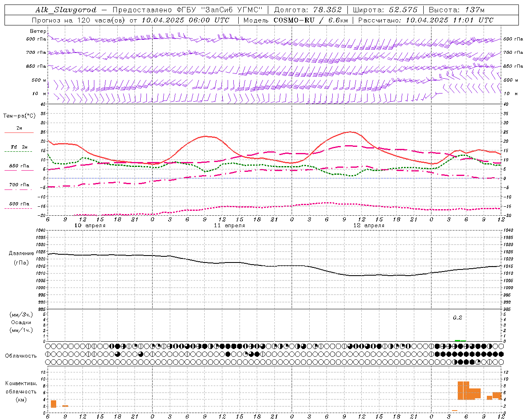Viewport: 525px width, 420px height.
Task: Click the '2м' red temperature legend entry
Action: tap(19, 128)
